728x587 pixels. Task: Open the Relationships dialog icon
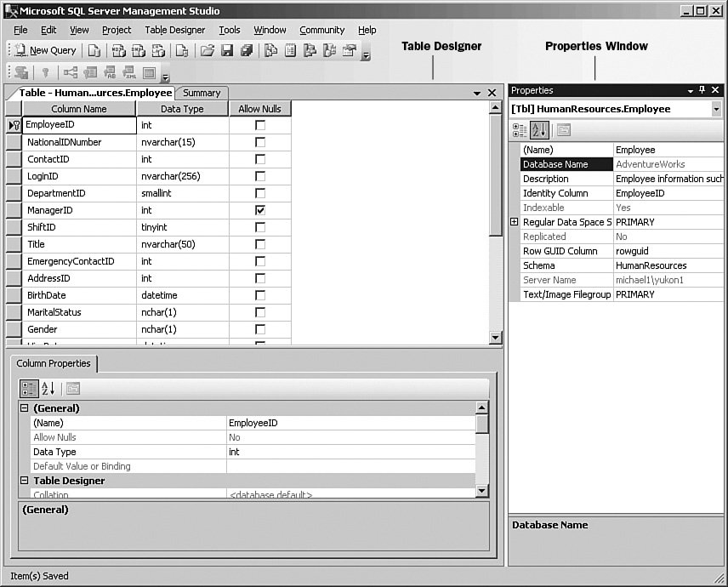[x=70, y=72]
